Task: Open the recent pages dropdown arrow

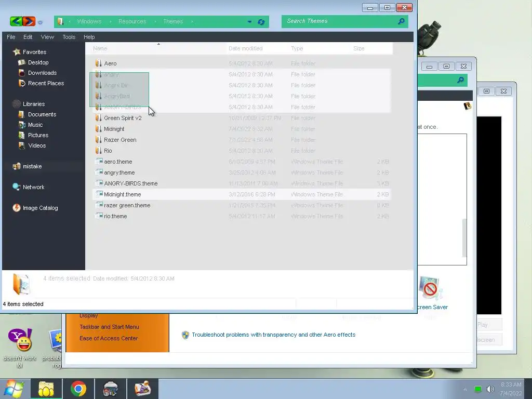Action: click(40, 22)
